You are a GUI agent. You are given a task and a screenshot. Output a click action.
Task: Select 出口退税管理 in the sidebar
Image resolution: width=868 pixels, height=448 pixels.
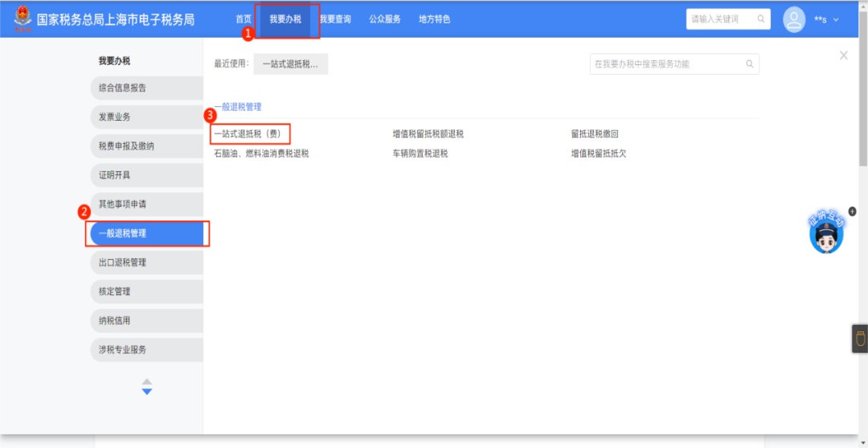click(146, 262)
